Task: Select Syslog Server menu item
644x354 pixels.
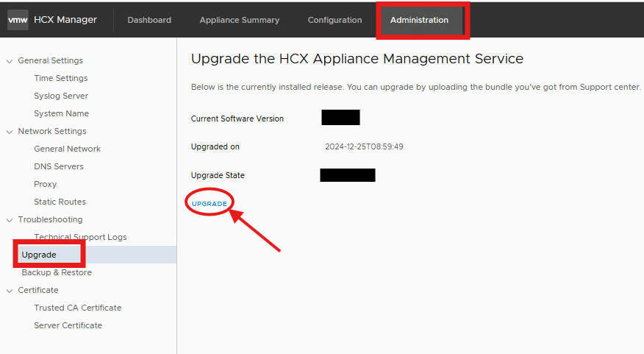Action: point(60,96)
